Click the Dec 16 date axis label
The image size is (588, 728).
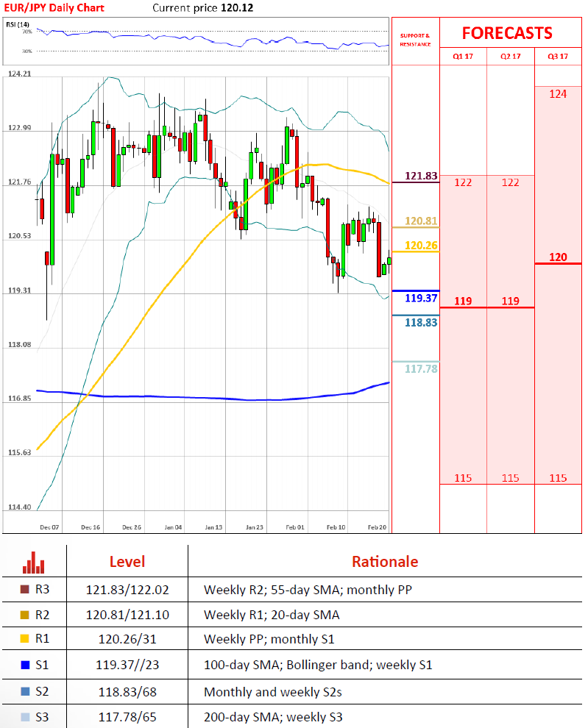91,527
